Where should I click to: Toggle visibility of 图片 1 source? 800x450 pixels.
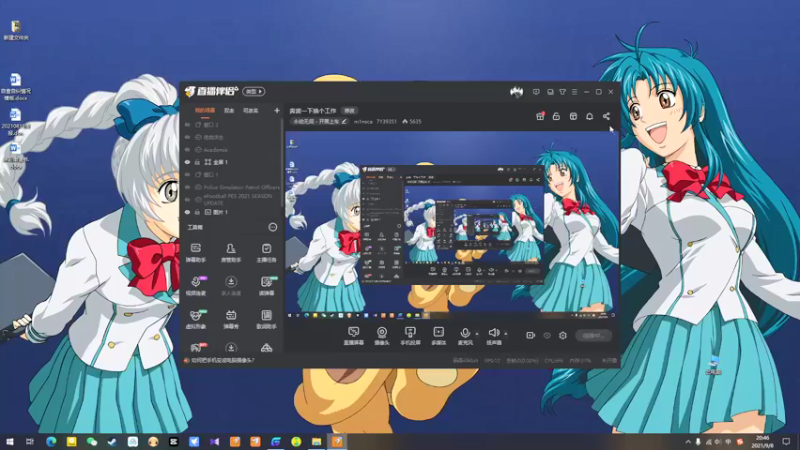[x=187, y=212]
